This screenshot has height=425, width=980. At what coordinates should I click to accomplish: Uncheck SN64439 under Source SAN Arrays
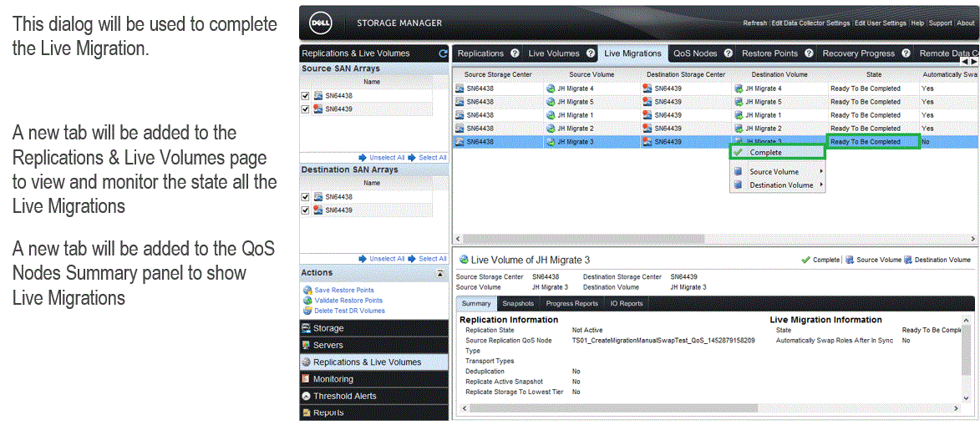(x=306, y=109)
